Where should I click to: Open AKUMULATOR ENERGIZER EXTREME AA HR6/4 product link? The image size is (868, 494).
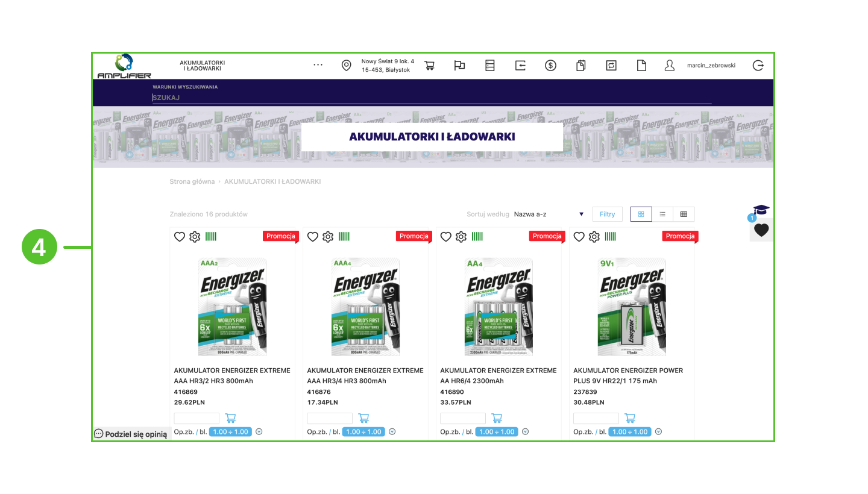point(498,375)
